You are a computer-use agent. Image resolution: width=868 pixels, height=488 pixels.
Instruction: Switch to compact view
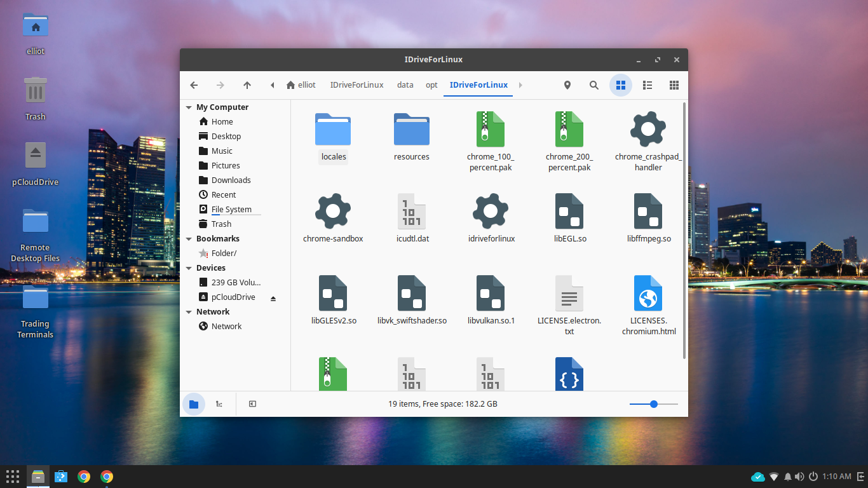point(674,85)
